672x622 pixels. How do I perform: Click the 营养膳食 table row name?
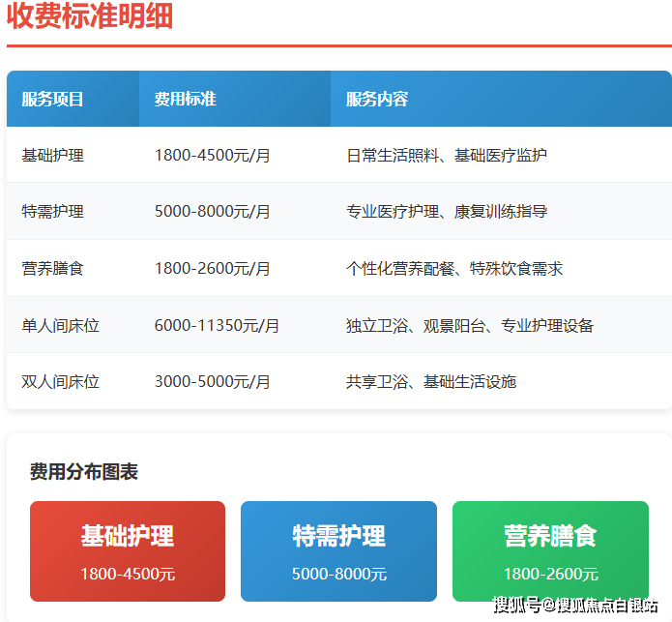[x=52, y=268]
